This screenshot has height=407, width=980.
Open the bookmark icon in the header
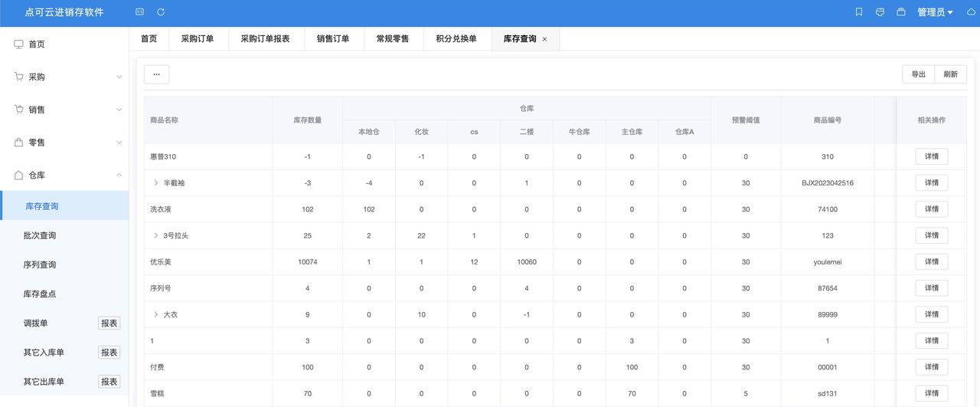pos(859,12)
